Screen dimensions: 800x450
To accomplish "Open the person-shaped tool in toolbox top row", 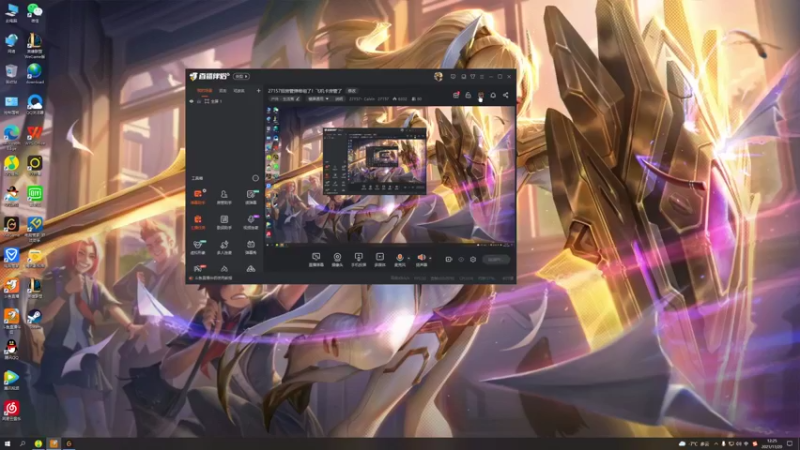I will point(224,196).
